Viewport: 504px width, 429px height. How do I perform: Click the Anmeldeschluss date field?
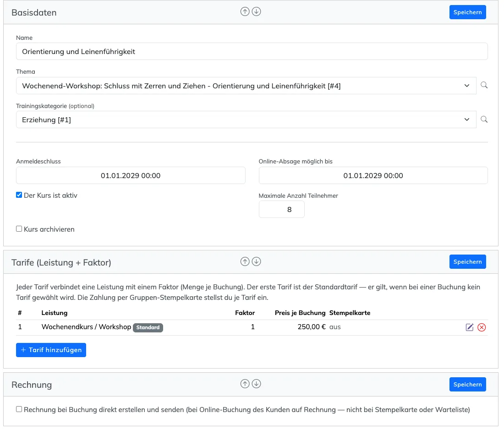click(131, 175)
